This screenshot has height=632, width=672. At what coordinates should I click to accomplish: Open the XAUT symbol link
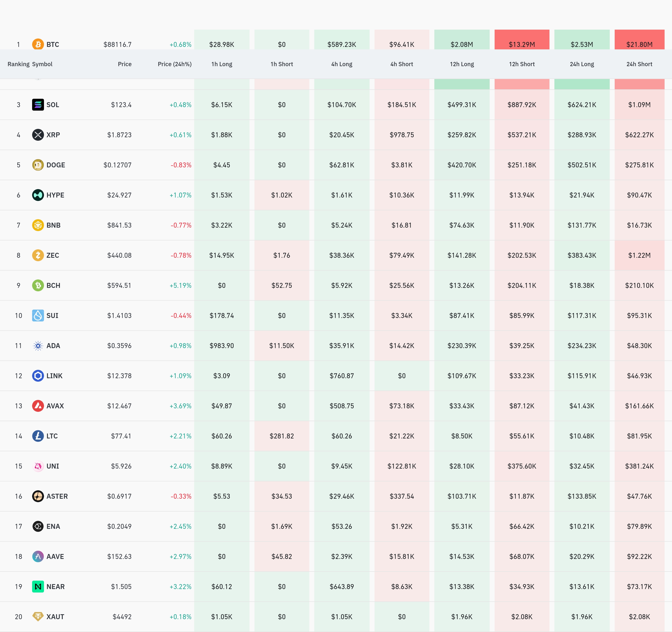pos(55,616)
